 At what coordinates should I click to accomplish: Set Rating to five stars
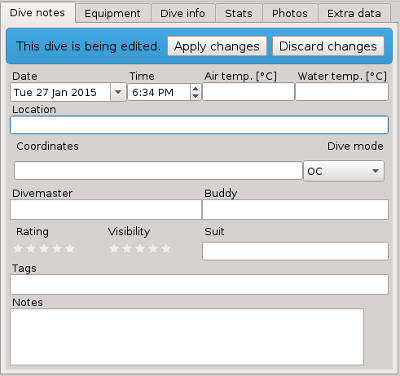(70, 248)
